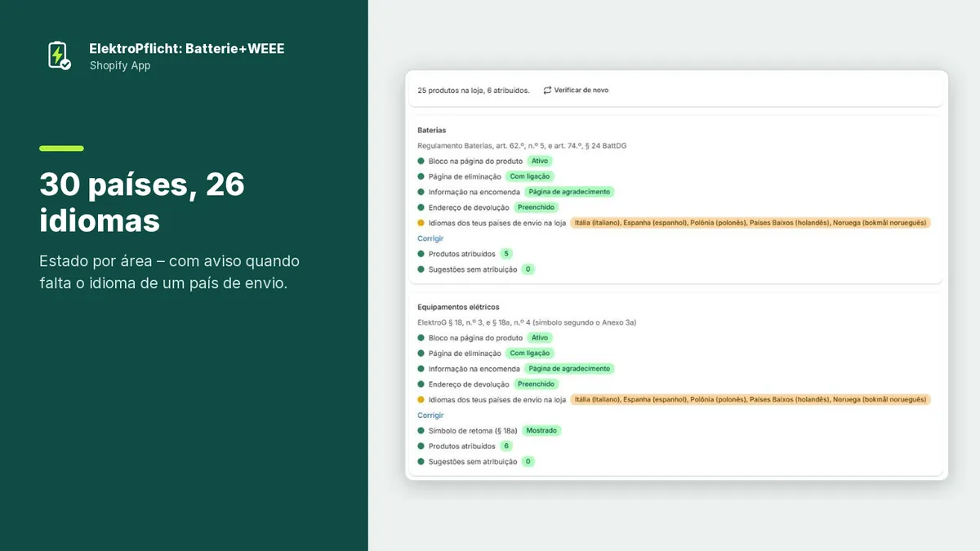The height and width of the screenshot is (551, 980).
Task: Click 'Sugestões sem atribuição' label in Baterias
Action: point(473,269)
